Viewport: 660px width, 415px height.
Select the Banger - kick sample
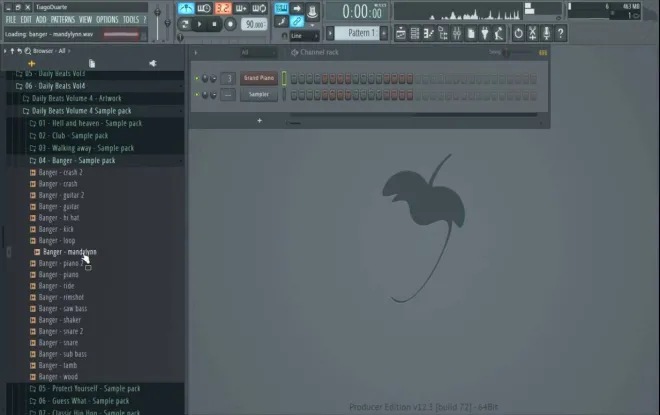pos(56,229)
